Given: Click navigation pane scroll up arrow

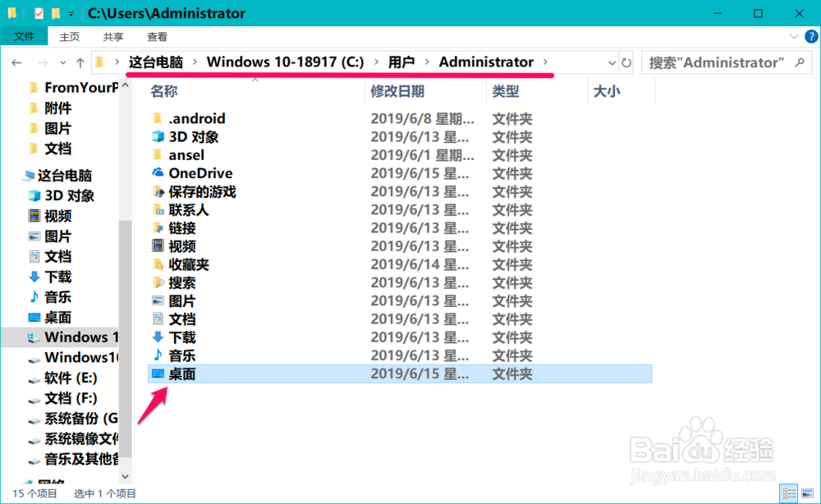Looking at the screenshot, I should tap(125, 85).
